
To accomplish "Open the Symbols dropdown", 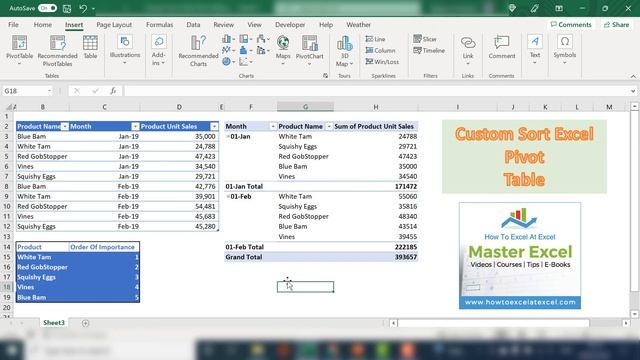I will (565, 50).
